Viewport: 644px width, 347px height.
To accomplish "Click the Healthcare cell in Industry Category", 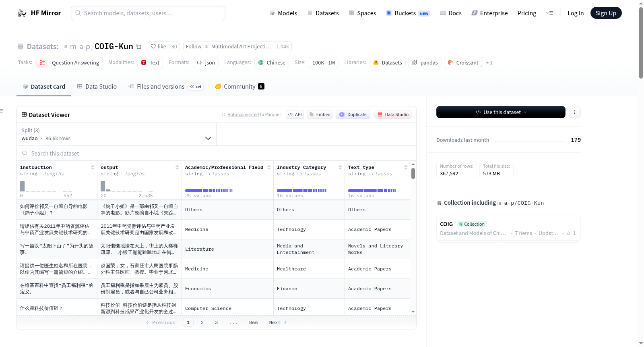I will point(309,269).
